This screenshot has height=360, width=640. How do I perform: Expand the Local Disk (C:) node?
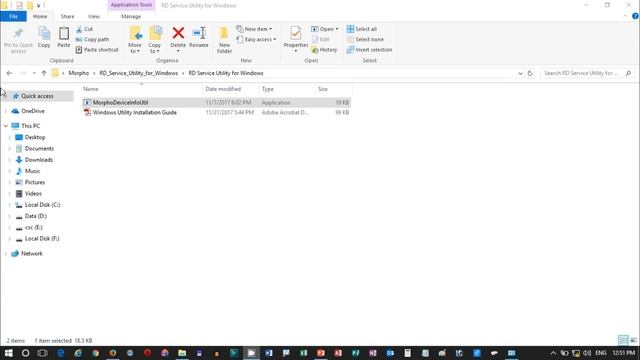click(9, 205)
